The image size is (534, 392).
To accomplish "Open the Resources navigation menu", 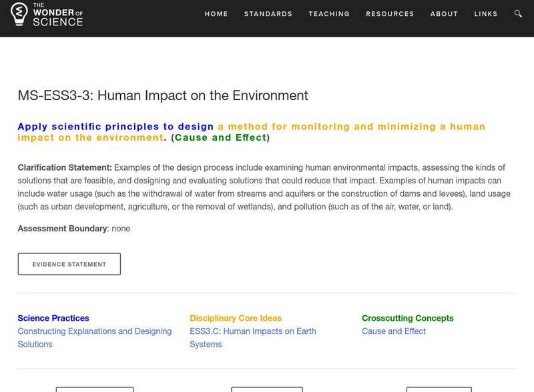I will [x=390, y=14].
